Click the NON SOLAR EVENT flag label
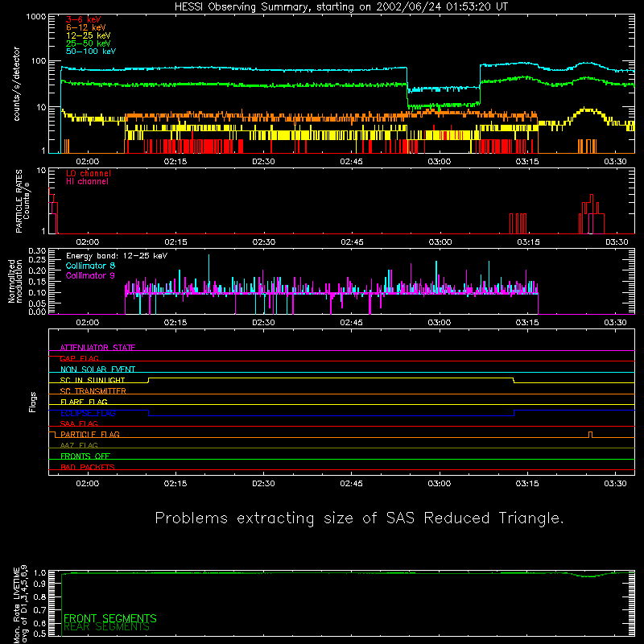The width and height of the screenshot is (644, 644). [x=97, y=369]
